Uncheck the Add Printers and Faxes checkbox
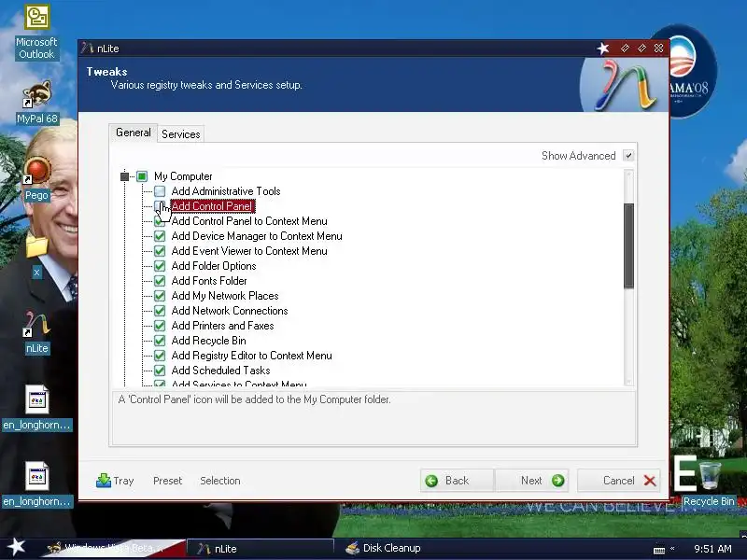The height and width of the screenshot is (560, 747). 160,326
